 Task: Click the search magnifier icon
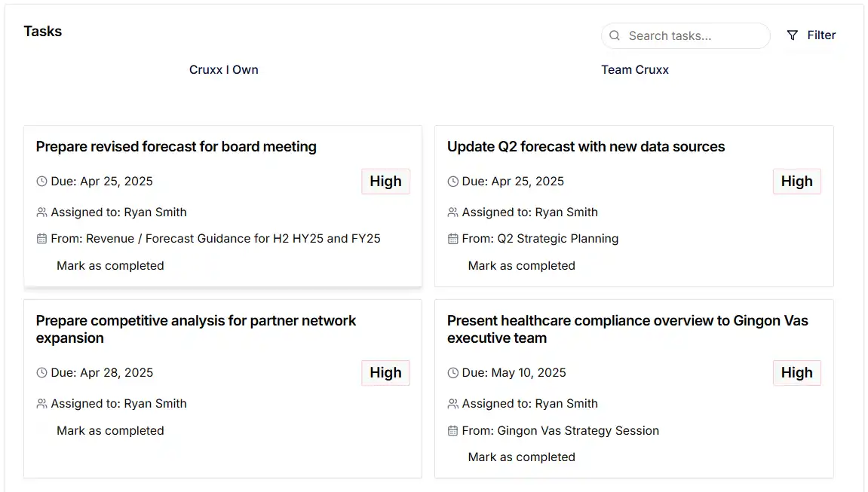(x=615, y=35)
